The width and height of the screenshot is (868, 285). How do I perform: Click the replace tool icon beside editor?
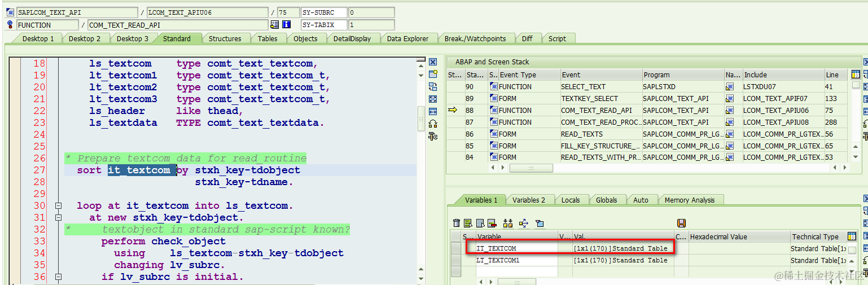[x=433, y=87]
